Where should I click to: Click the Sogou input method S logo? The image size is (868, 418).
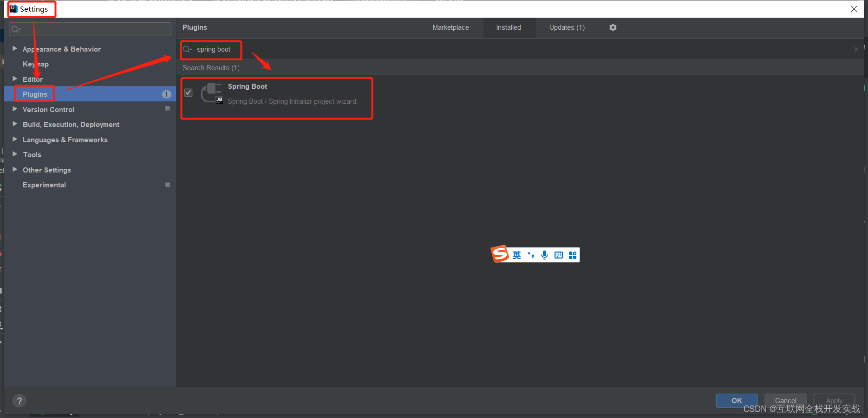tap(500, 254)
